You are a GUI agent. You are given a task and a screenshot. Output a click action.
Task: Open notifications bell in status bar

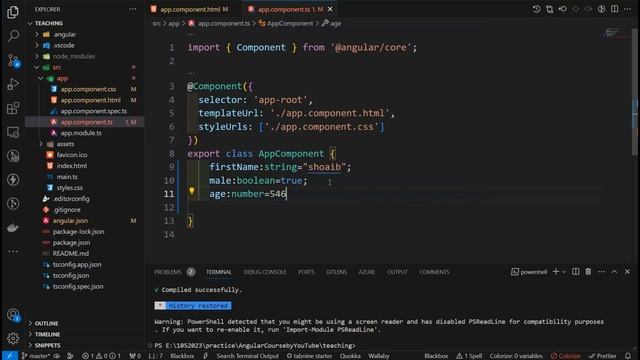coord(628,356)
